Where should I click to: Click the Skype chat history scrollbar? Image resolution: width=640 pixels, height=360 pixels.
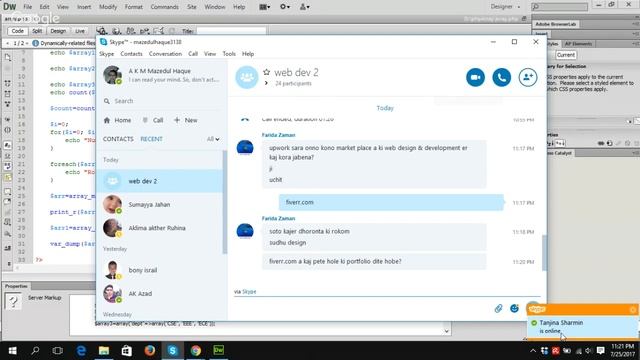tap(544, 252)
